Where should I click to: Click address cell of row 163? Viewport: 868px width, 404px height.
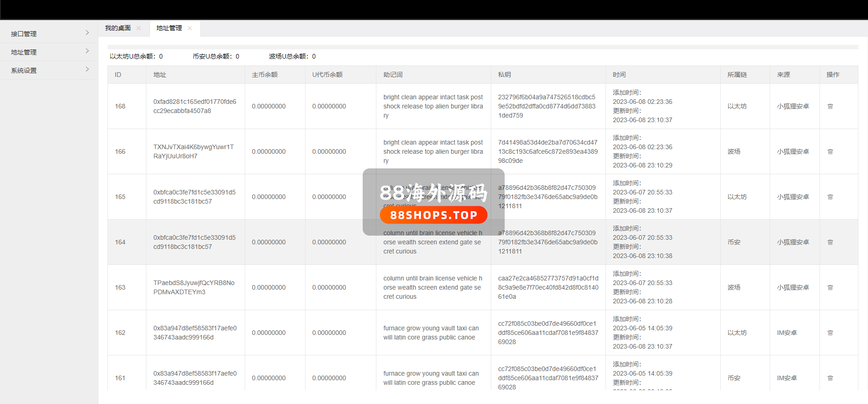pyautogui.click(x=194, y=287)
